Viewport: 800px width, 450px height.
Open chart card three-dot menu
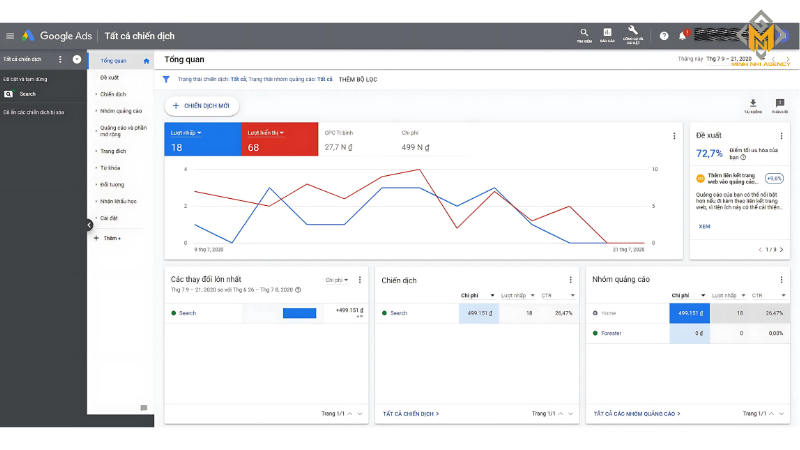pyautogui.click(x=674, y=136)
